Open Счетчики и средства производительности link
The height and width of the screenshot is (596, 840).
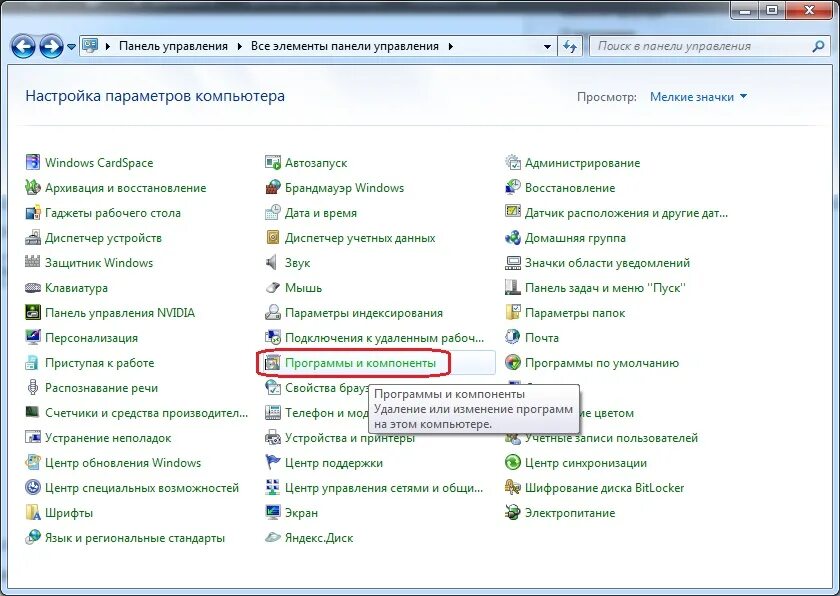(146, 413)
